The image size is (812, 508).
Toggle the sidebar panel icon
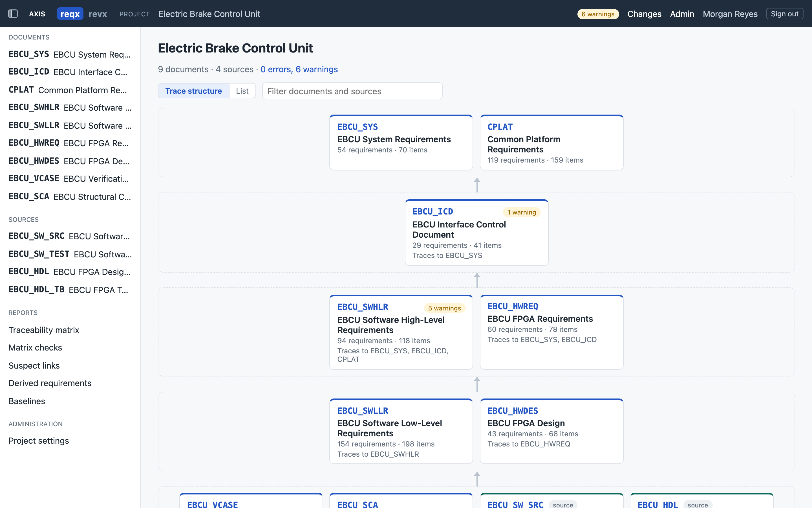13,14
